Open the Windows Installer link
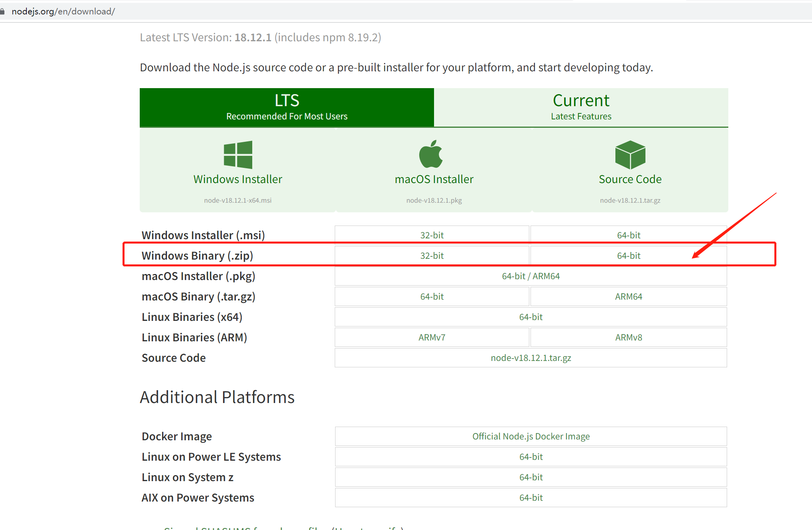 pyautogui.click(x=238, y=179)
